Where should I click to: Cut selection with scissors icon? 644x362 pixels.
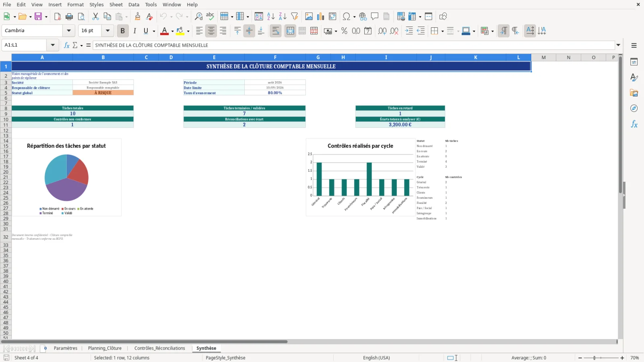[x=95, y=16]
